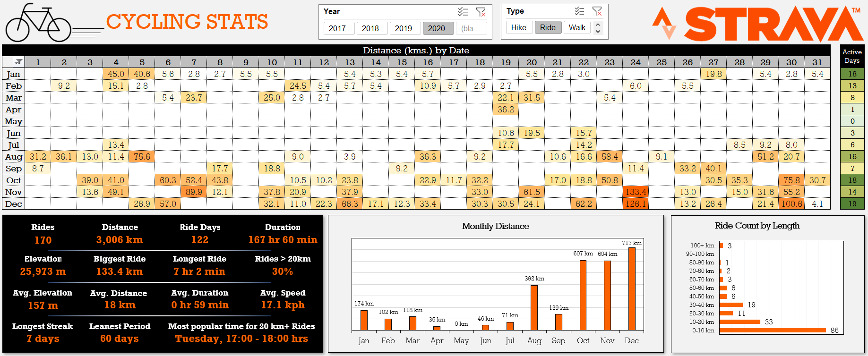The image size is (868, 356).
Task: Select the 2018 year slicer button
Action: [372, 28]
